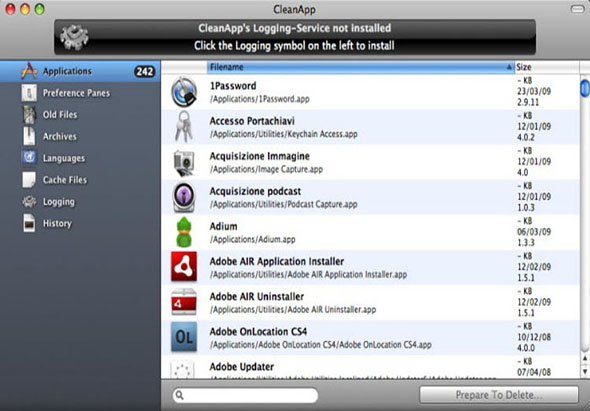The image size is (590, 411).
Task: Click the Archives document icon
Action: pos(29,136)
